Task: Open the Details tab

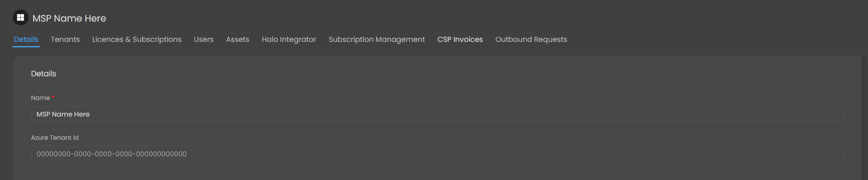Action: click(26, 39)
